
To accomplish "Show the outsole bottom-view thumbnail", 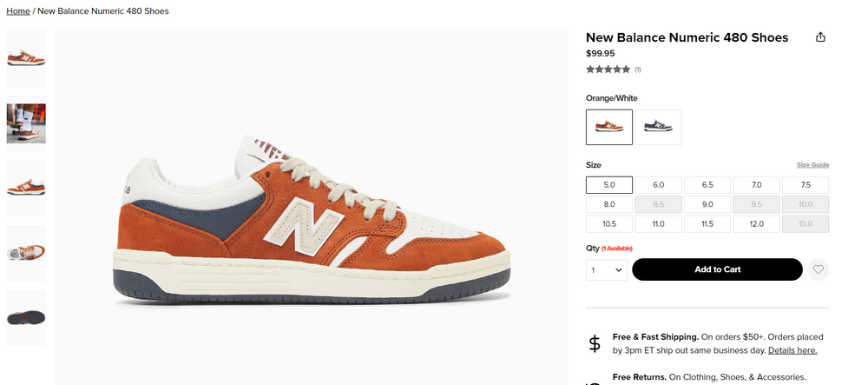I will (26, 317).
